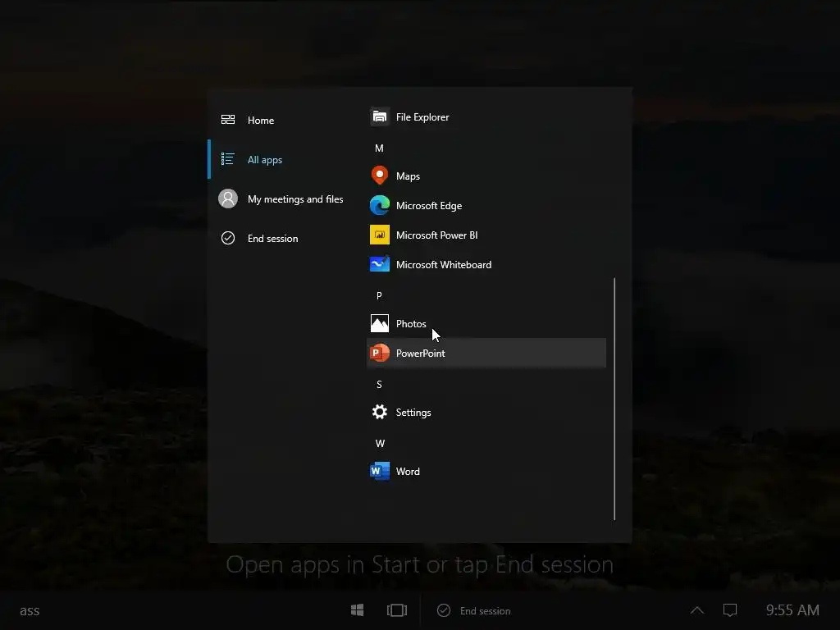Click the File Explorer label text

click(x=422, y=117)
